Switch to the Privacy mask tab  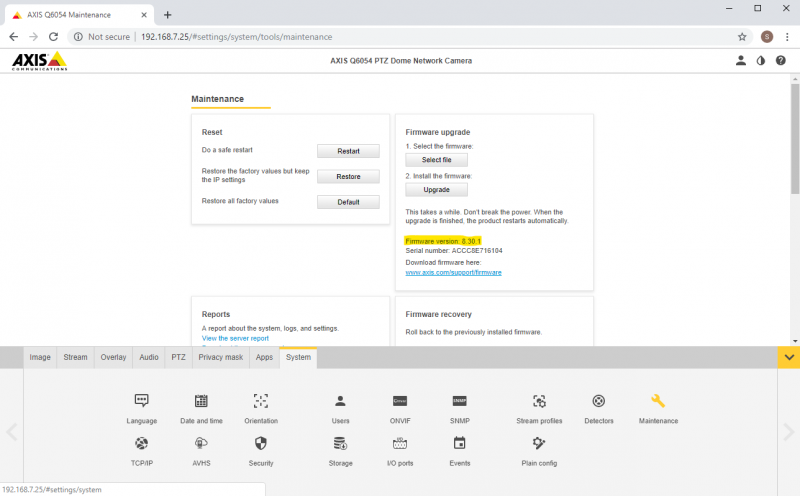220,357
